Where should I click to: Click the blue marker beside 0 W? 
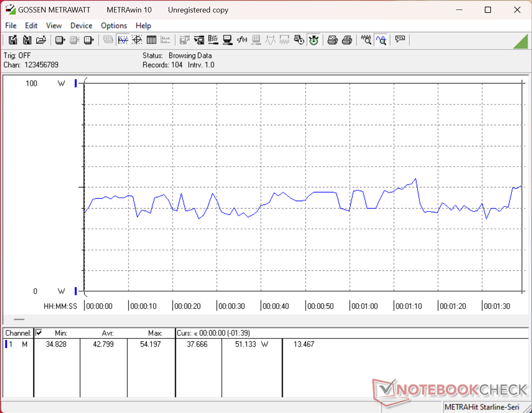[76, 291]
